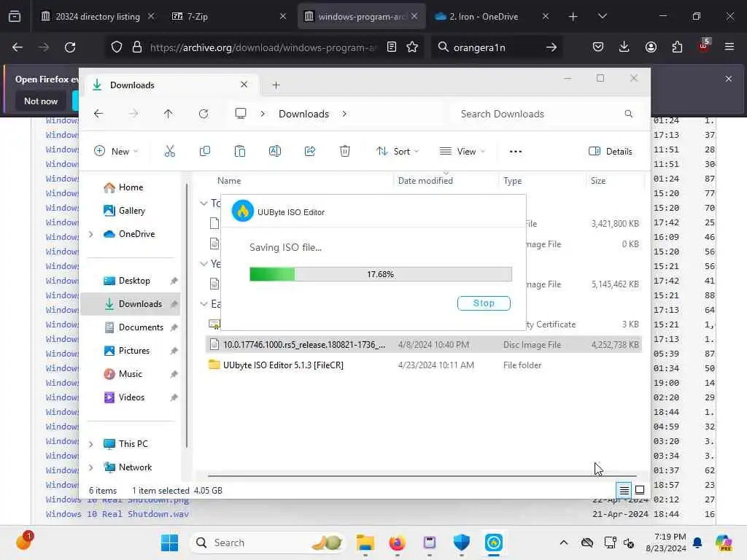This screenshot has height=560, width=747.
Task: Open Firefox downloads panel
Action: pyautogui.click(x=624, y=47)
